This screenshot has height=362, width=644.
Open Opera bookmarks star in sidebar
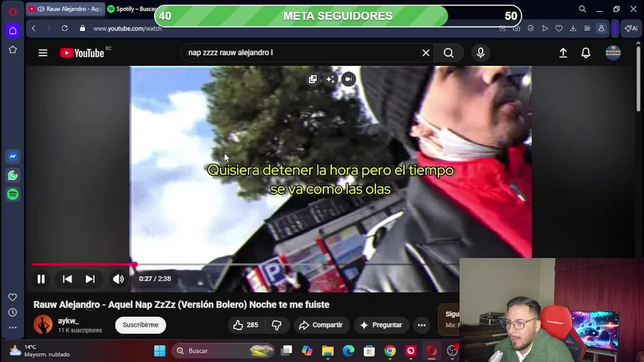pyautogui.click(x=13, y=50)
